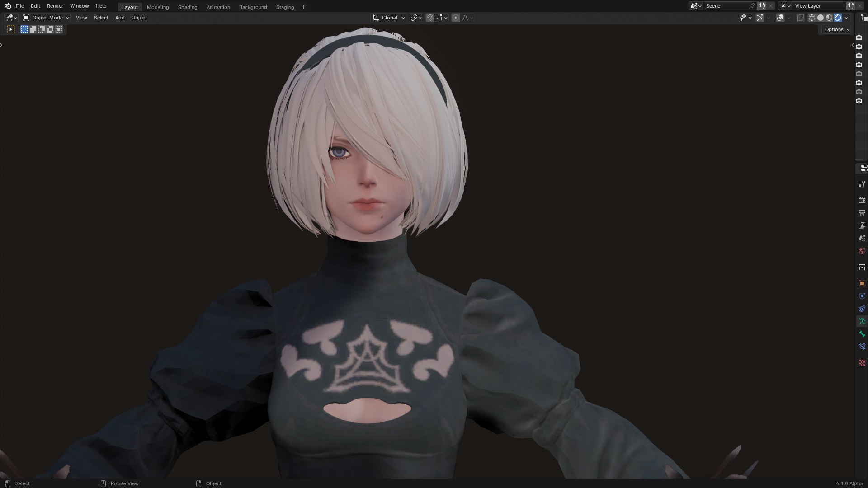
Task: Switch to the Animation workspace tab
Action: 218,7
